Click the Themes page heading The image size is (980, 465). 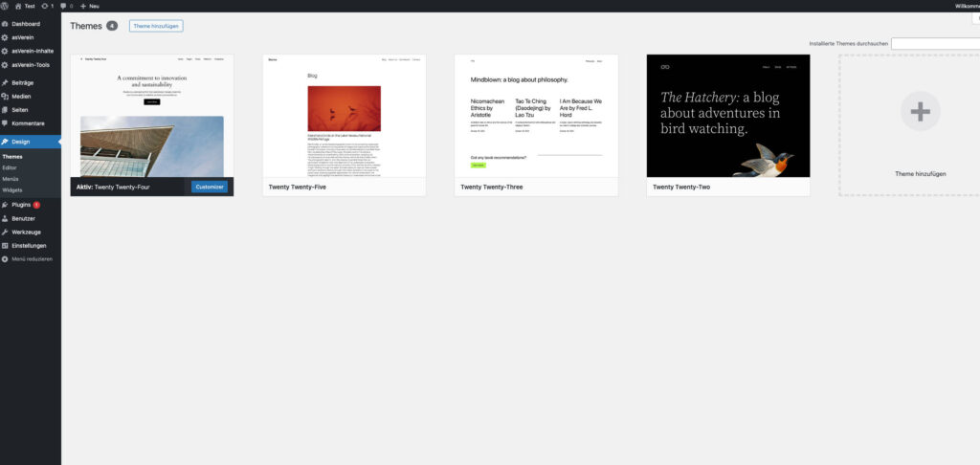click(85, 26)
